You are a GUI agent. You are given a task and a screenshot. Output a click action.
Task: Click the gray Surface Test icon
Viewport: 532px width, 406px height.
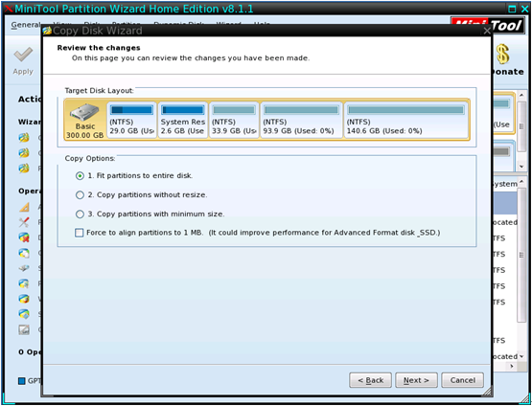pyautogui.click(x=24, y=268)
